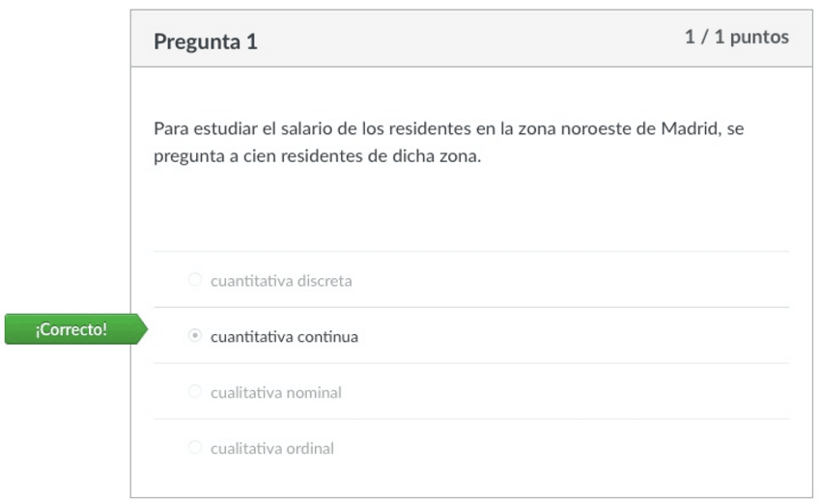Click the word 'puntos' in the header
The height and width of the screenshot is (504, 819).
[x=761, y=38]
